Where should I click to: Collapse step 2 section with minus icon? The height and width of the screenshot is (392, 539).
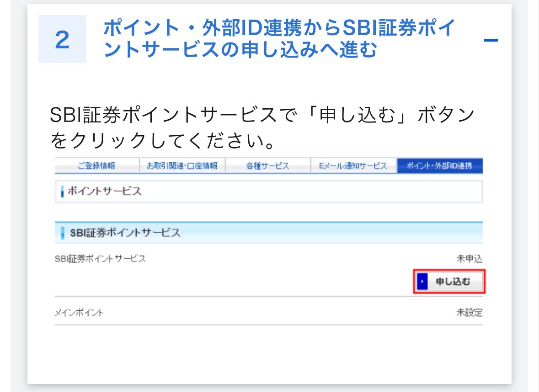coord(491,40)
